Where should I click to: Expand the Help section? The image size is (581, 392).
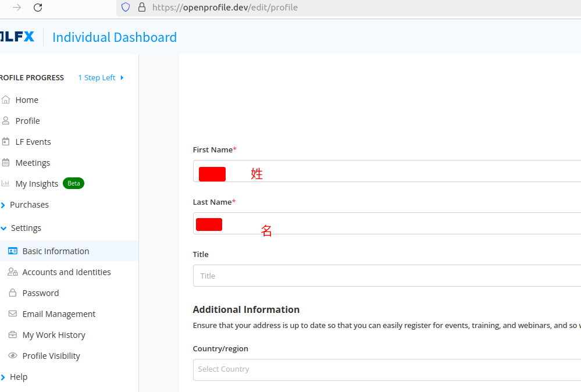pyautogui.click(x=18, y=377)
